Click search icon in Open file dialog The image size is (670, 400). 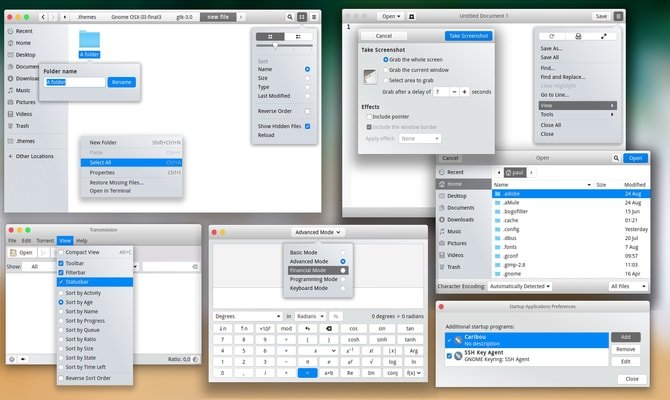(616, 158)
